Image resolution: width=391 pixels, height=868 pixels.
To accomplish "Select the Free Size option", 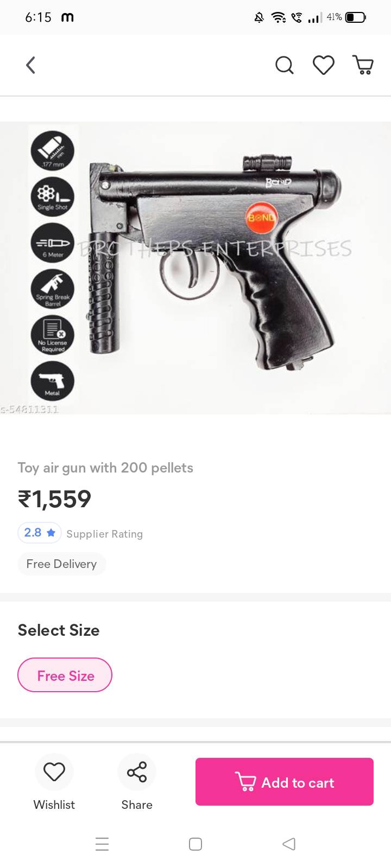I will pyautogui.click(x=65, y=675).
